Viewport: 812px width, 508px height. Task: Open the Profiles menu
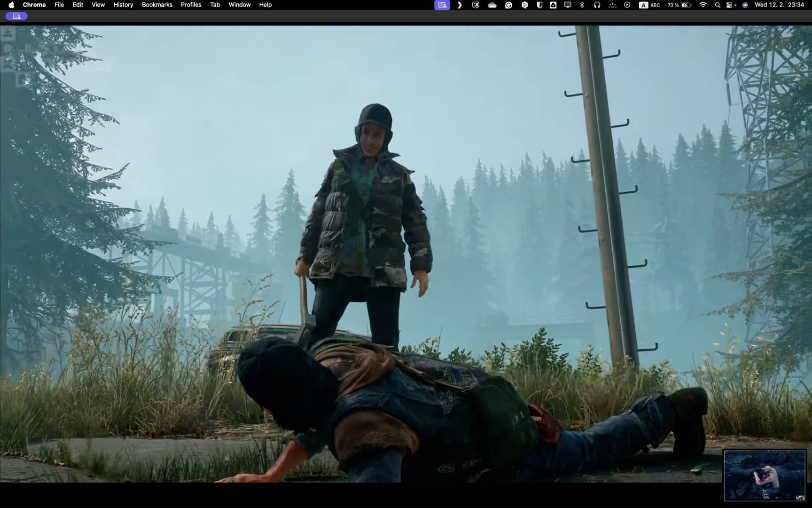[x=191, y=5]
